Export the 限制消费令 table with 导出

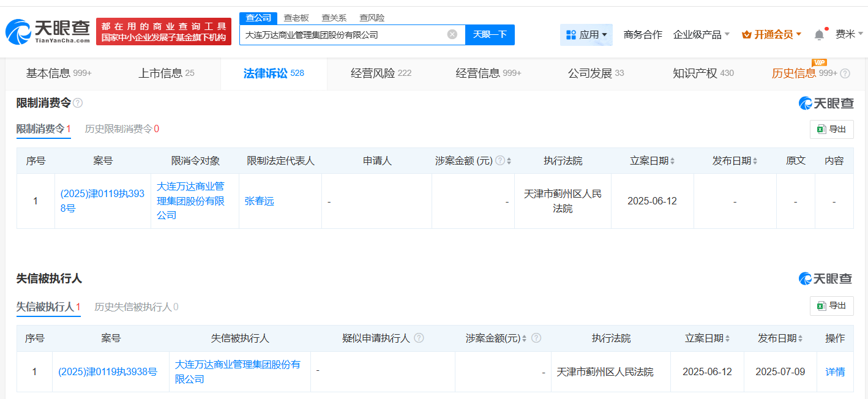point(832,129)
